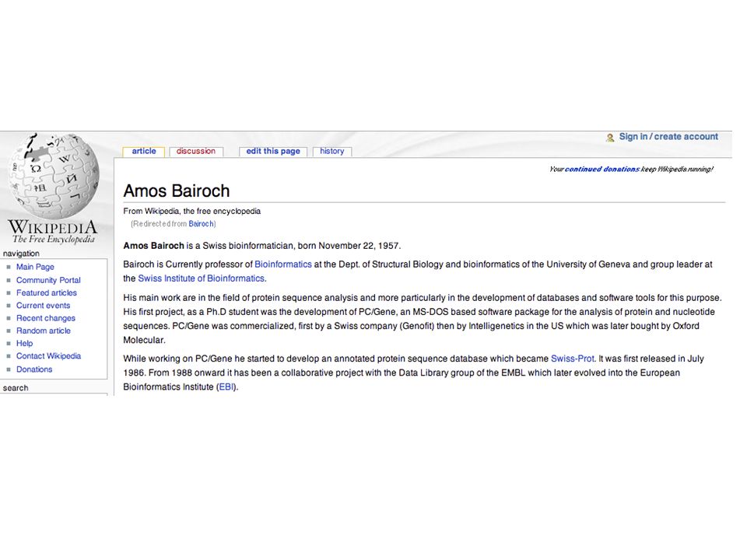Open the Donations link in sidebar
Image resolution: width=747 pixels, height=560 pixels.
pyautogui.click(x=34, y=369)
